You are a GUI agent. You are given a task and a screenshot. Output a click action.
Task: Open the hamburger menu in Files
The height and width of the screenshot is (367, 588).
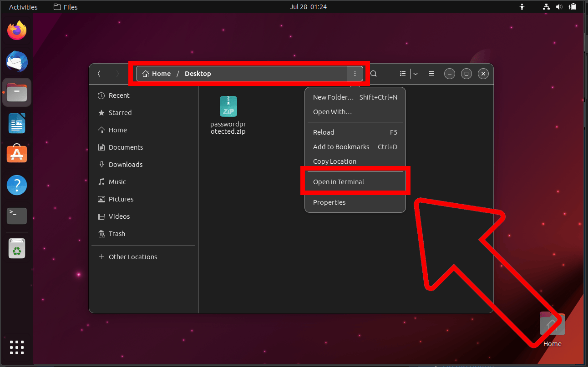431,73
